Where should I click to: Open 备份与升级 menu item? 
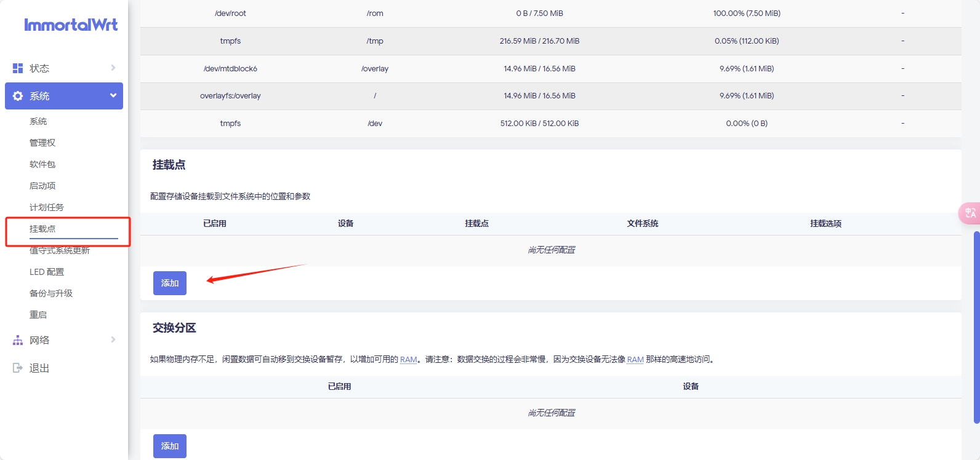click(x=51, y=293)
